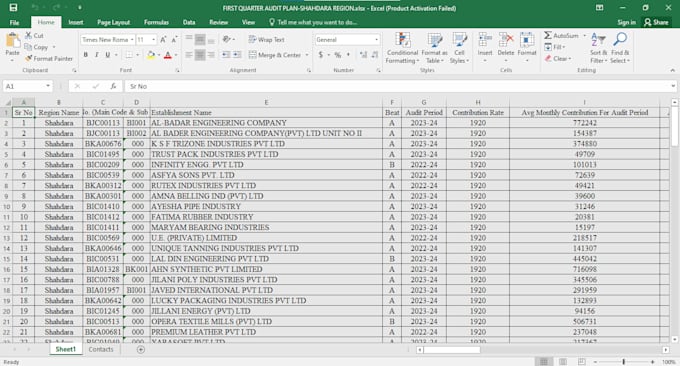Decrease font size with smaller A icon
Image resolution: width=680 pixels, height=366 pixels.
click(174, 39)
